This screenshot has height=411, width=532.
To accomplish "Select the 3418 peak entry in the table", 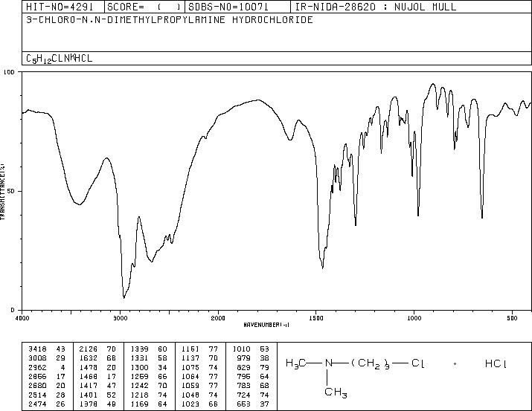I will 47,349.
